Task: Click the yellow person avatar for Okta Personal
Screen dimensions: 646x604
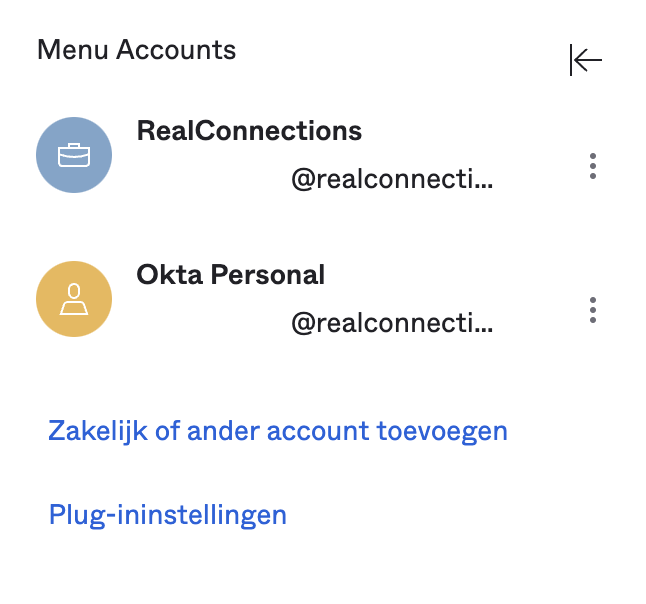Action: [x=74, y=299]
